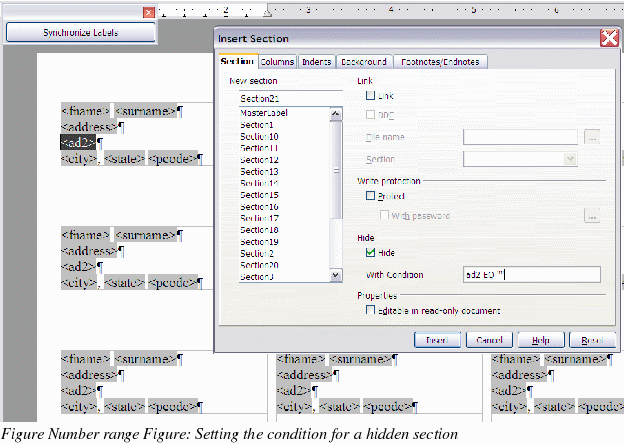Click the password browse button
The image size is (625, 445).
[592, 215]
